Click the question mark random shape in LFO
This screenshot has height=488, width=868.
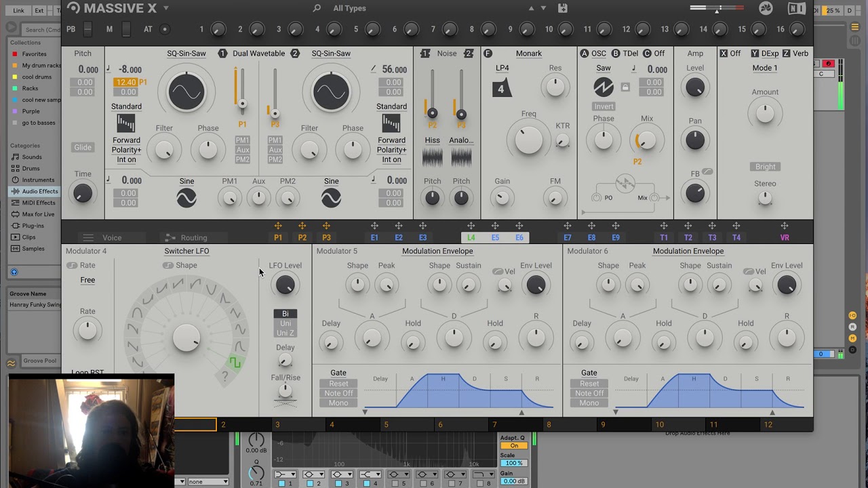pyautogui.click(x=224, y=376)
